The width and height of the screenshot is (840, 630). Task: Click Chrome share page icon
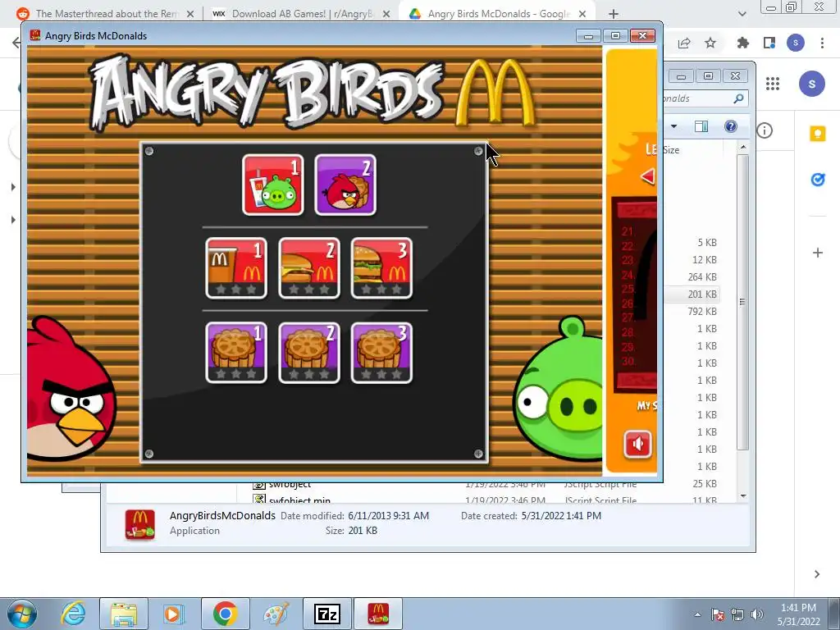pyautogui.click(x=684, y=43)
